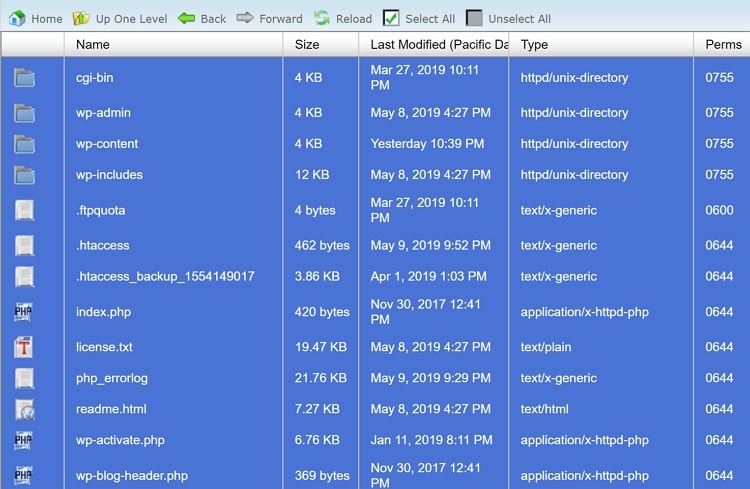The image size is (750, 489).
Task: Click the .ftpquota file icon
Action: pos(24,210)
